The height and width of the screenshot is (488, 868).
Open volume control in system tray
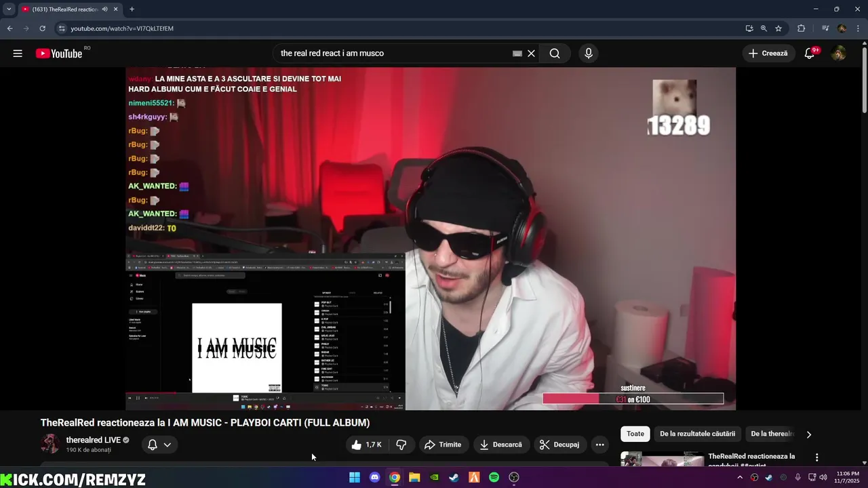click(x=823, y=477)
